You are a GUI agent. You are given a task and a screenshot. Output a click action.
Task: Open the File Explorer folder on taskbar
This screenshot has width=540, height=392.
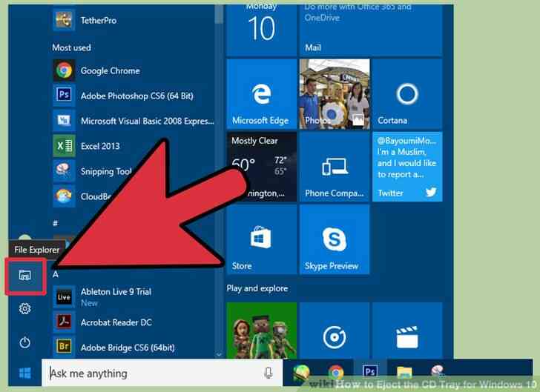click(404, 373)
